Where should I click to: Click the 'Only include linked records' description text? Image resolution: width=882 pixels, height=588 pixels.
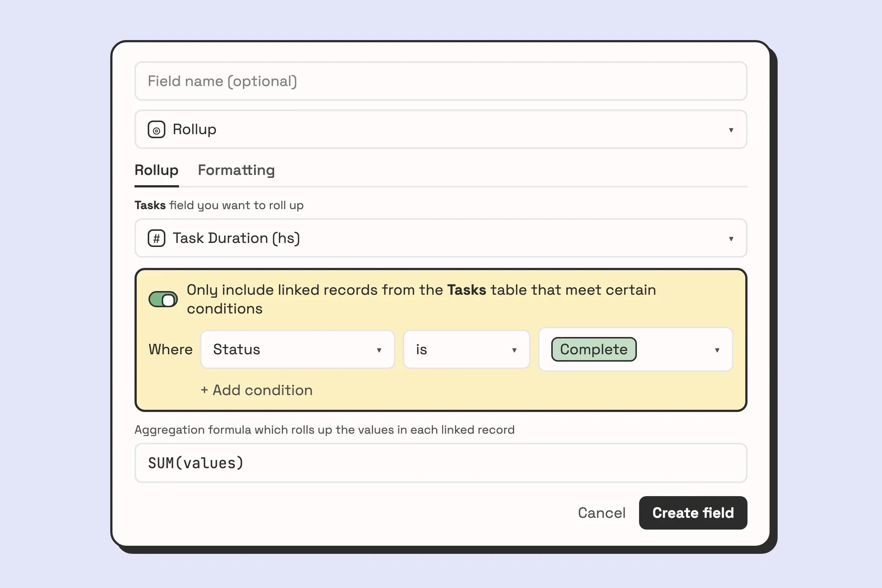pos(422,299)
